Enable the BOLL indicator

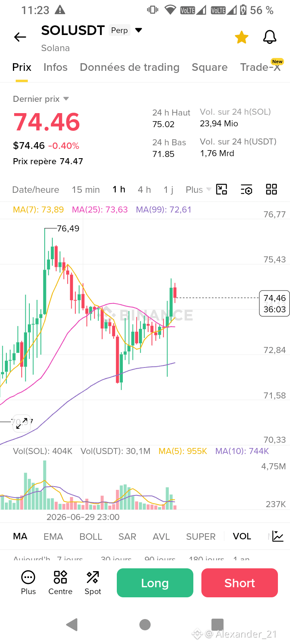point(91,537)
